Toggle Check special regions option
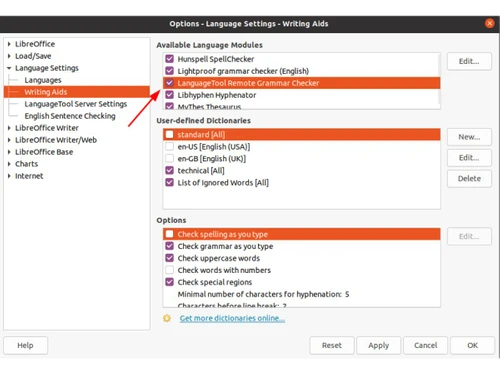Viewport: 500px width, 375px height. click(169, 282)
